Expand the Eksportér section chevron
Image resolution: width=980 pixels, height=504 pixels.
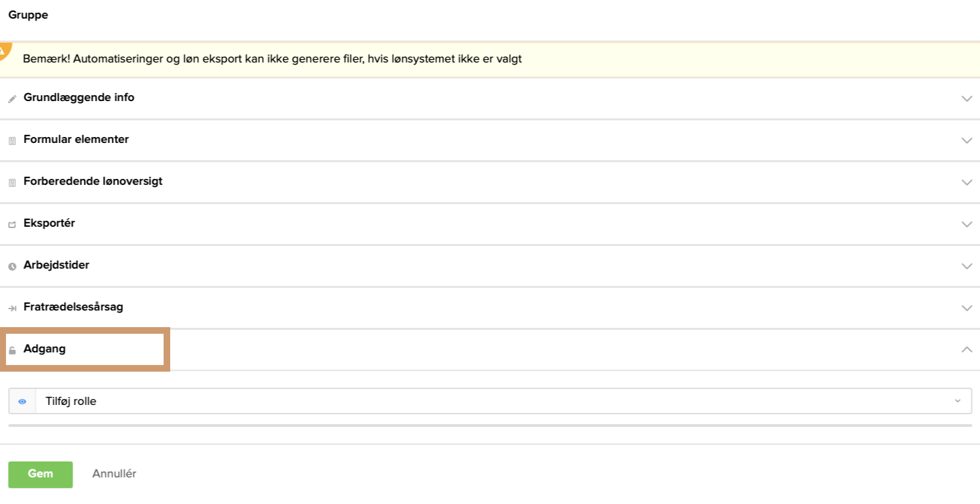[x=967, y=224]
